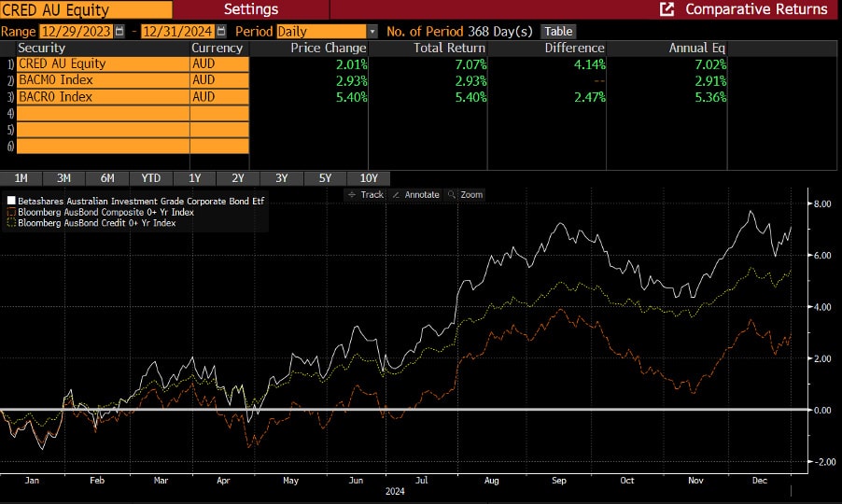This screenshot has height=504, width=842.
Task: Click the Difference column header
Action: 574,48
